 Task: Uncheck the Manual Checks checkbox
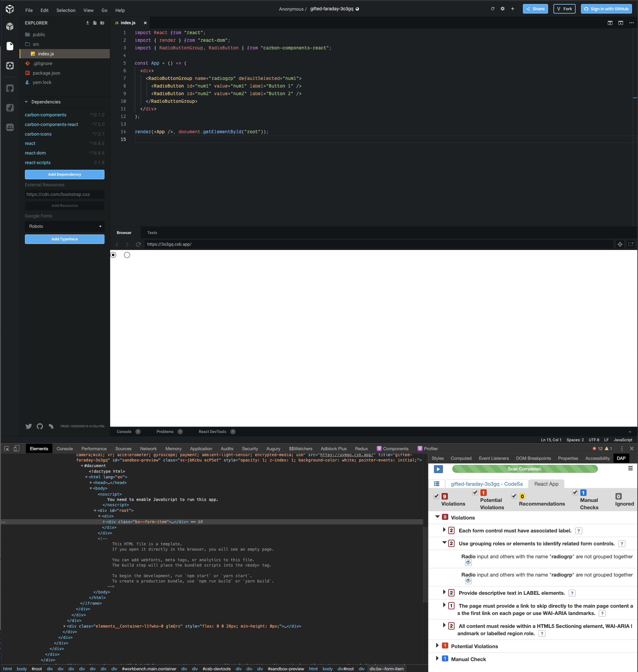click(x=575, y=492)
